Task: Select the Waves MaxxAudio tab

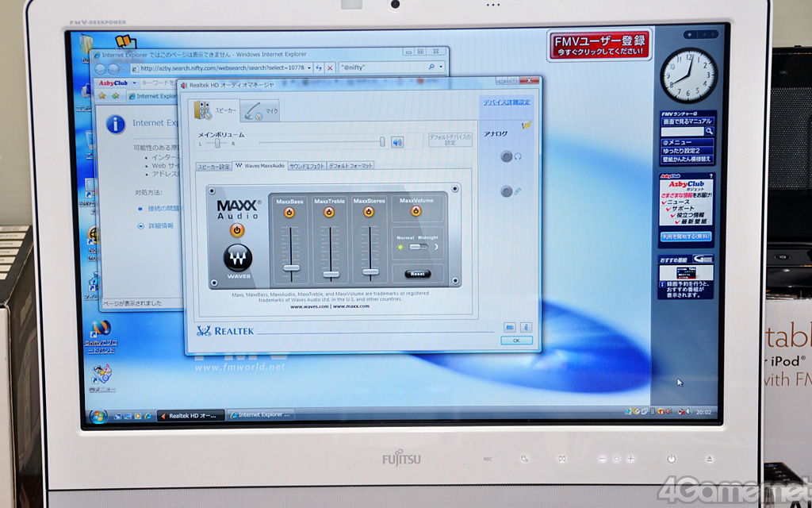Action: click(259, 166)
